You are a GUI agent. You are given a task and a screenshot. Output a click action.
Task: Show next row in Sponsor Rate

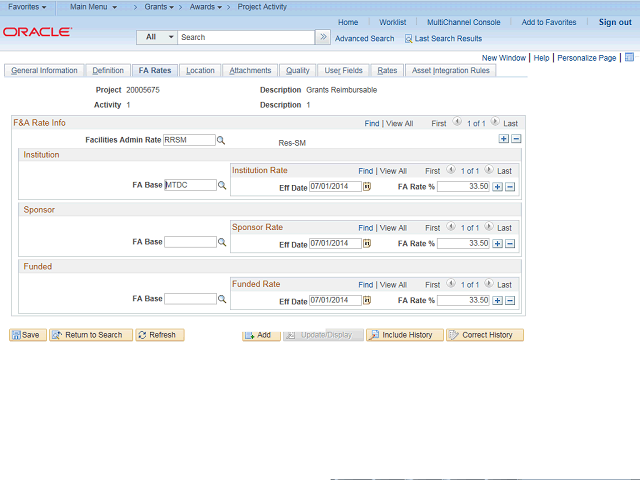(x=489, y=226)
